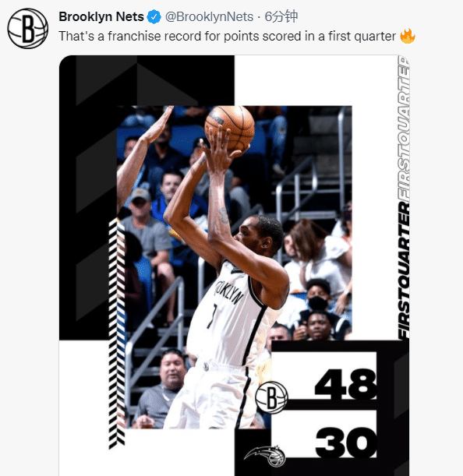Click the outlined FIRSTQUARTER vertical text

coord(404,129)
